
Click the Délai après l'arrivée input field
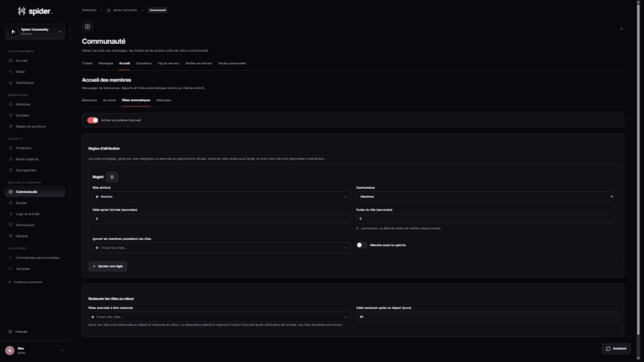point(221,219)
